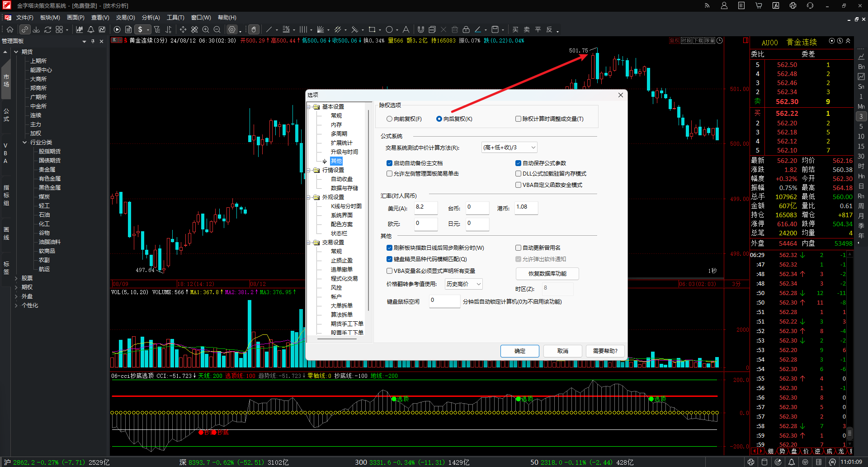The height and width of the screenshot is (467, 868).
Task: Click the clock icon above the chart
Action: (720, 41)
